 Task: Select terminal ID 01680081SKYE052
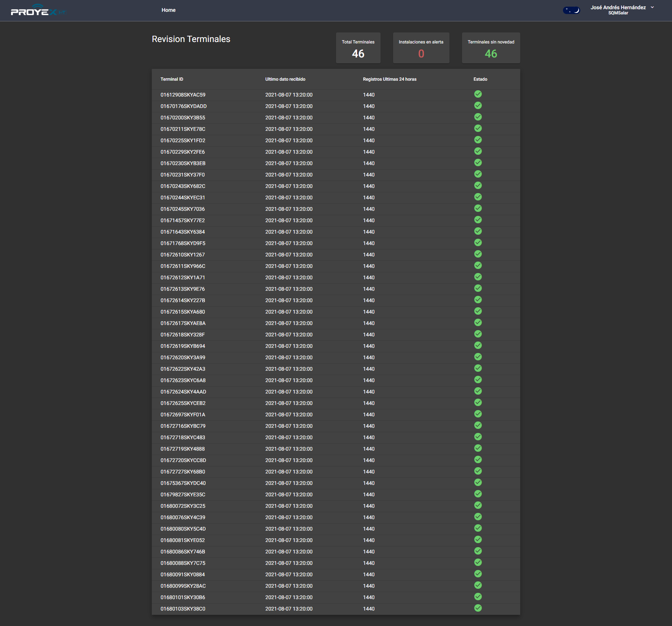183,540
